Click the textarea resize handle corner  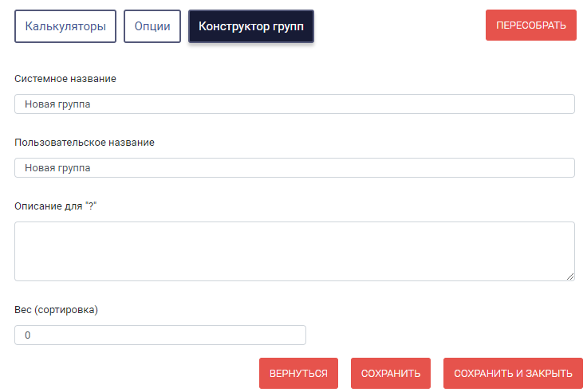click(x=570, y=276)
